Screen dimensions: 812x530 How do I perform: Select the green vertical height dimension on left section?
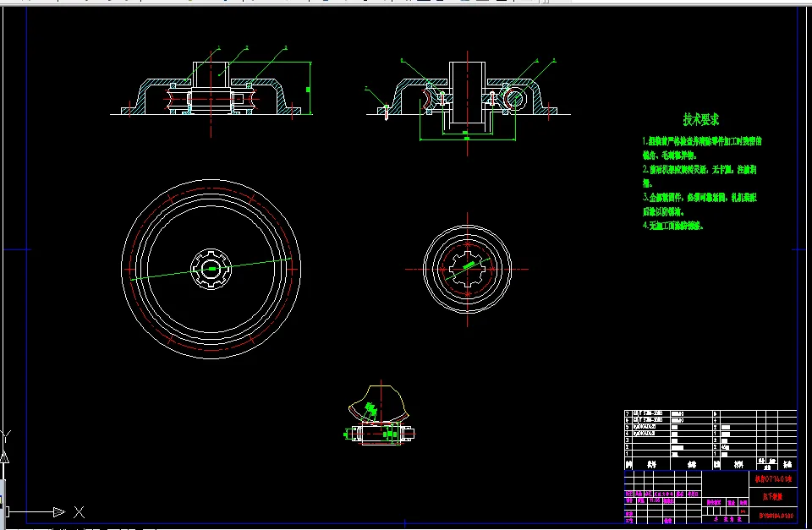[309, 89]
